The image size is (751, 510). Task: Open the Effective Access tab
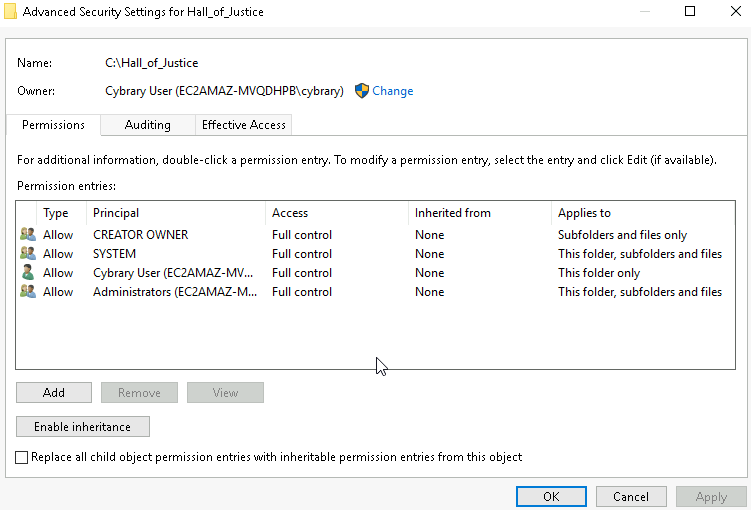coord(243,125)
